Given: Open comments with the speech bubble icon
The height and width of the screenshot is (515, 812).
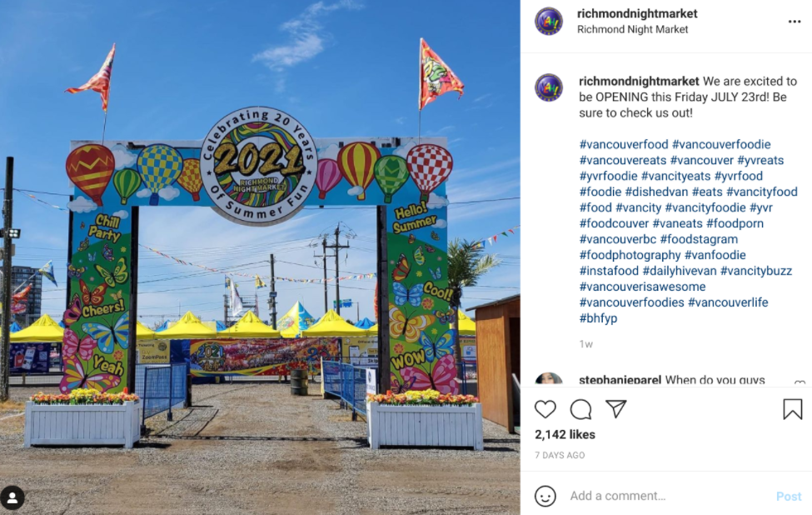Looking at the screenshot, I should tap(580, 409).
